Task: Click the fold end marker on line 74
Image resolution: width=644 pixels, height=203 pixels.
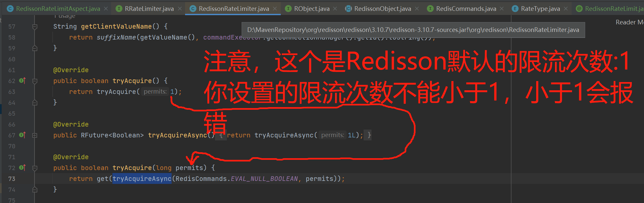Action: click(x=35, y=189)
